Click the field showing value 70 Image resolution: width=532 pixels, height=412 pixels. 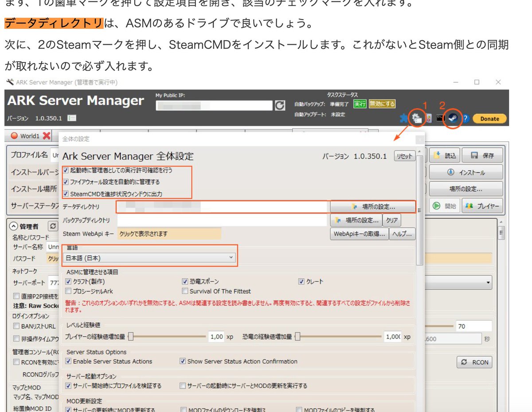pyautogui.click(x=473, y=326)
